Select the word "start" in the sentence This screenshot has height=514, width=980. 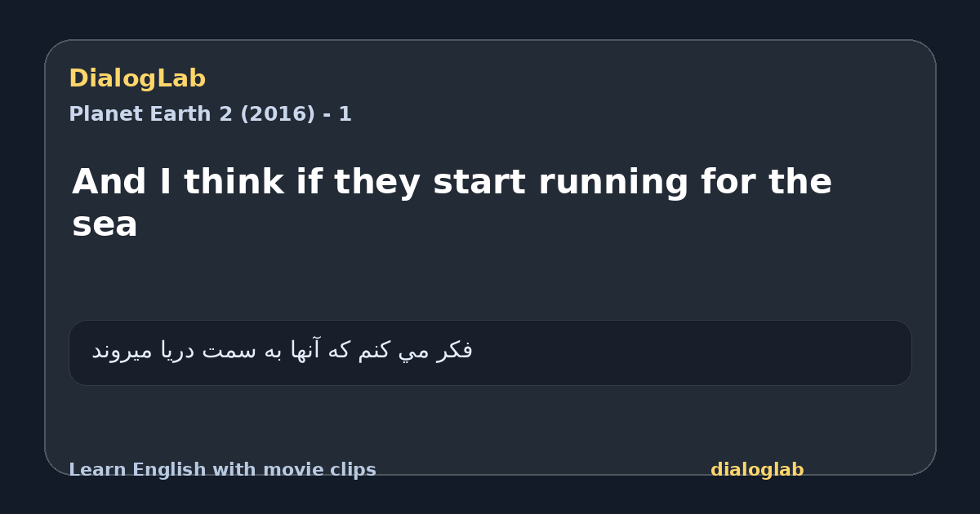479,181
